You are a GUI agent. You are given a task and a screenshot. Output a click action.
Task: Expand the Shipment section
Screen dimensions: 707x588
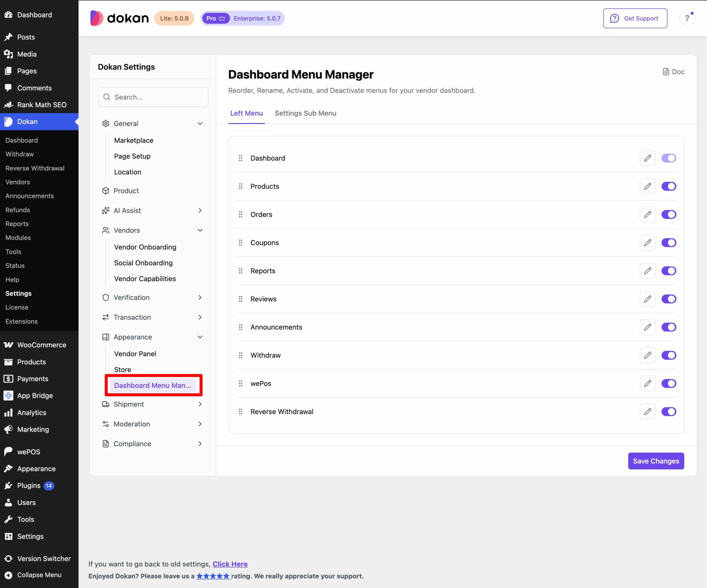point(153,404)
